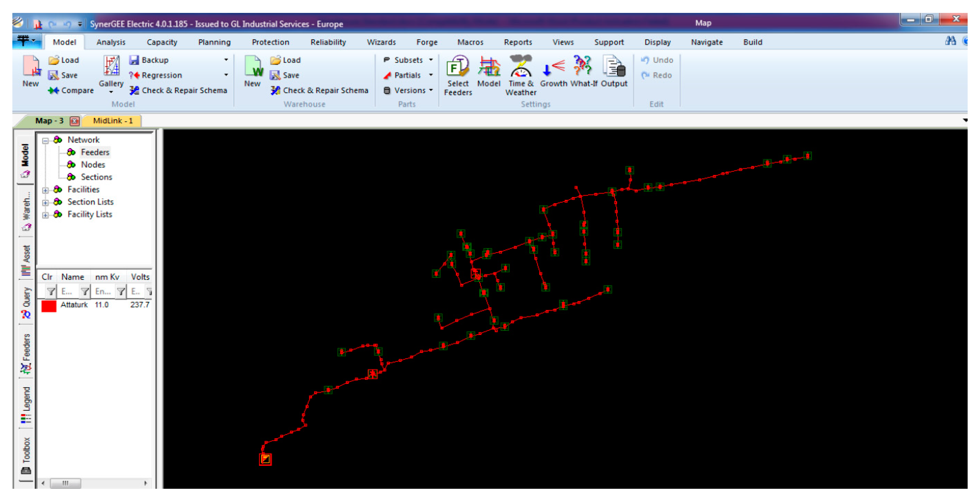Expand the Section Lists node
The image size is (980, 500).
[x=46, y=203]
